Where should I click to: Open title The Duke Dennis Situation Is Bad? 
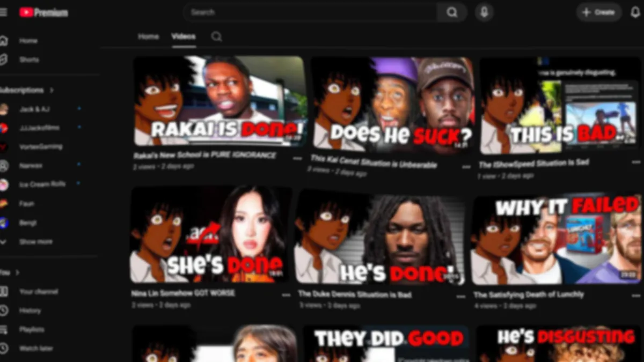[355, 294]
